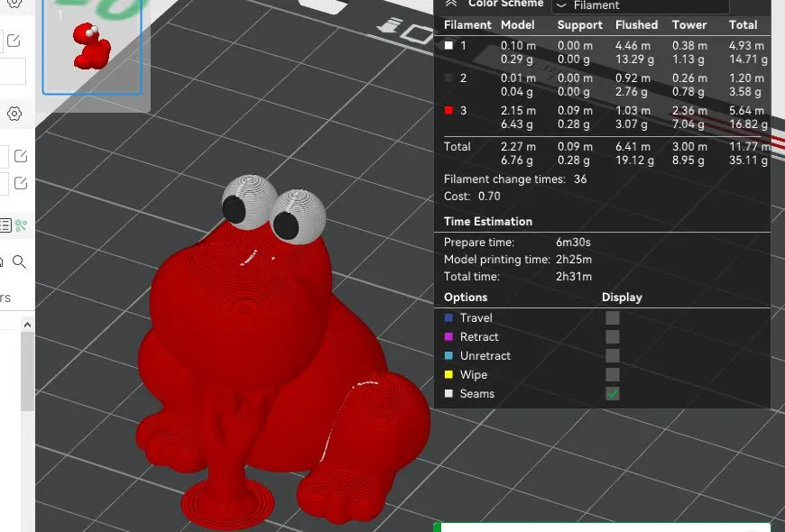
Task: Click the red filament 3 swatch
Action: 449,110
